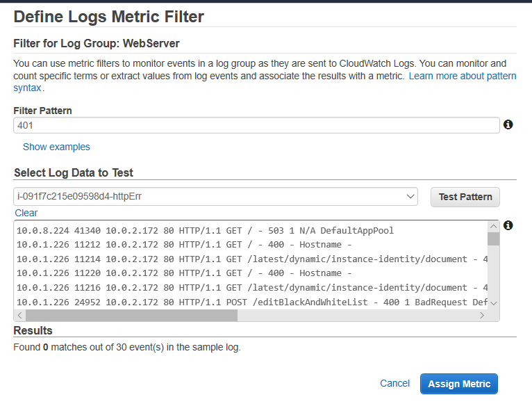The width and height of the screenshot is (532, 404).
Task: Click the log box vertical scrollbar down arrow
Action: 493,303
